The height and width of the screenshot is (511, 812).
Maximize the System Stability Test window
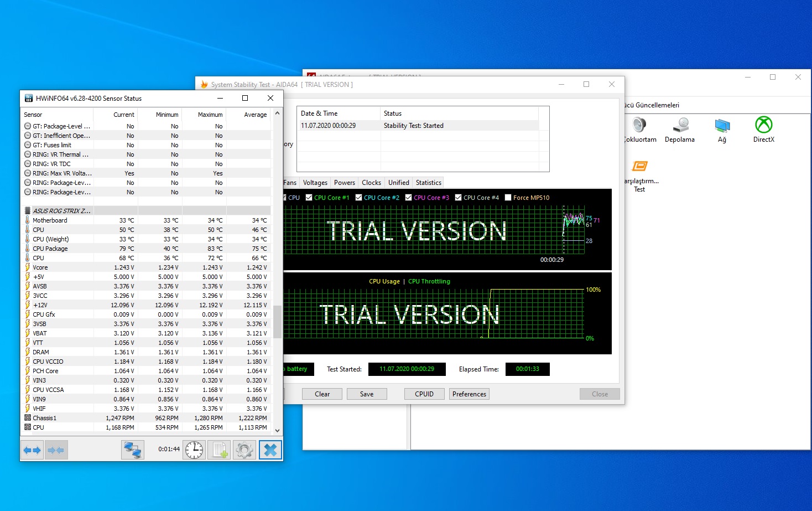(x=586, y=84)
